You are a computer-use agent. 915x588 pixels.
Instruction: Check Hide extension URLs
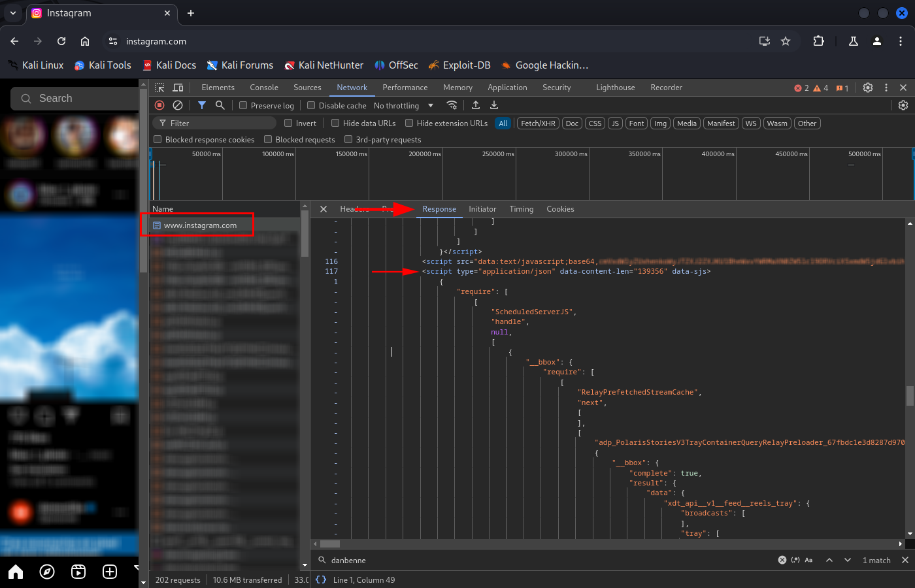pos(409,123)
